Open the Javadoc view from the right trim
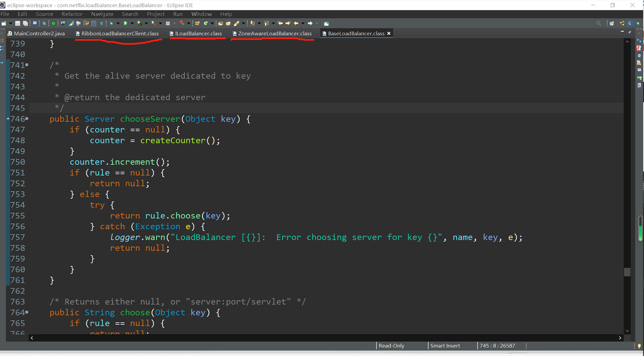 click(639, 56)
